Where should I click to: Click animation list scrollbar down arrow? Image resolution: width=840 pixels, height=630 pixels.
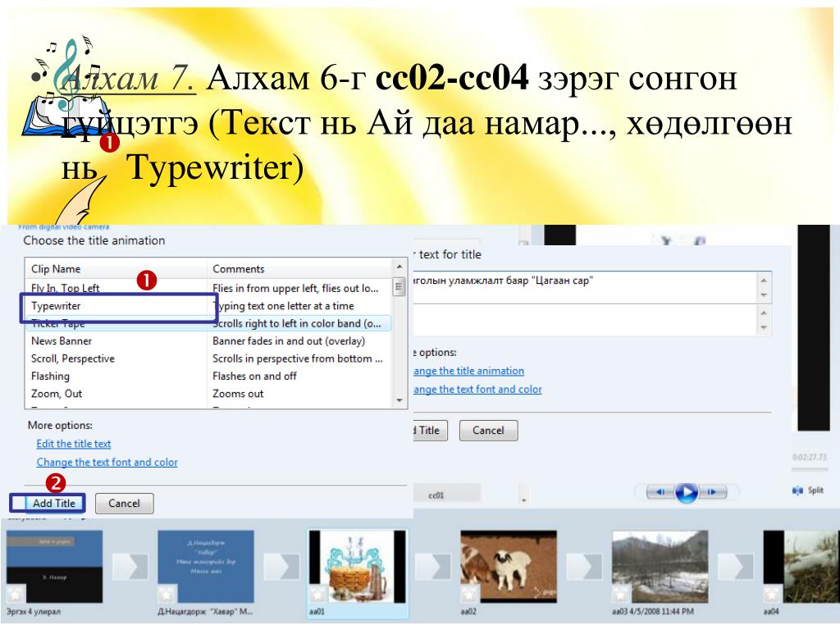point(399,400)
